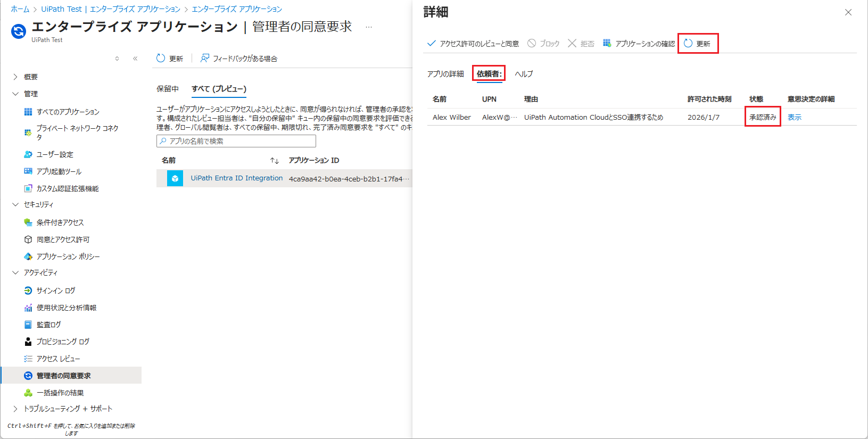868x439 pixels.
Task: Open the ヘルプ tab
Action: pos(524,74)
